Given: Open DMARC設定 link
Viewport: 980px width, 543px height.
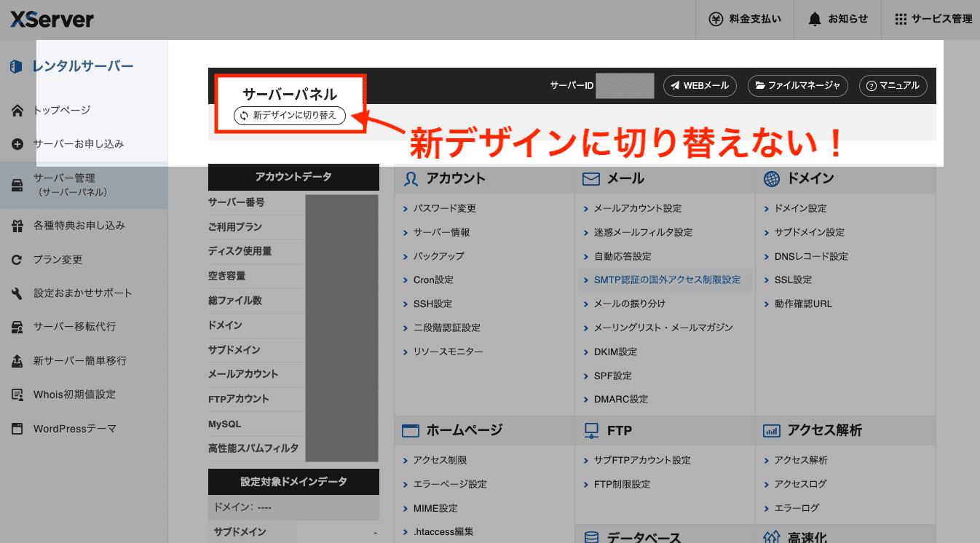Looking at the screenshot, I should tap(620, 399).
